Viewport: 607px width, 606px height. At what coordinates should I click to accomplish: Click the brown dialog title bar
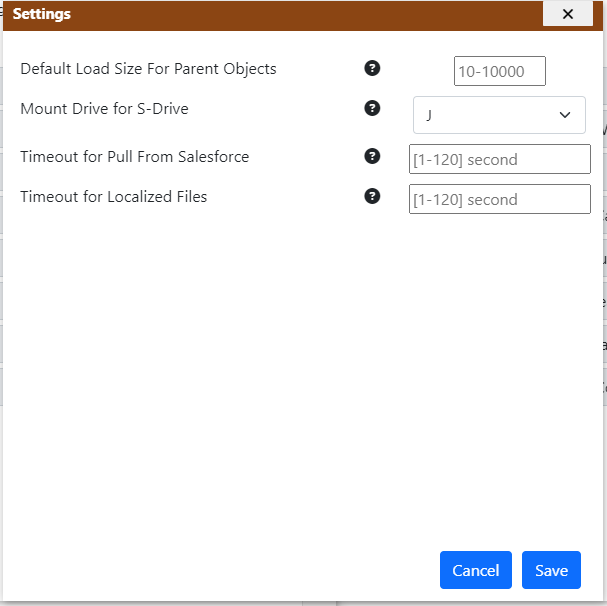[x=300, y=14]
